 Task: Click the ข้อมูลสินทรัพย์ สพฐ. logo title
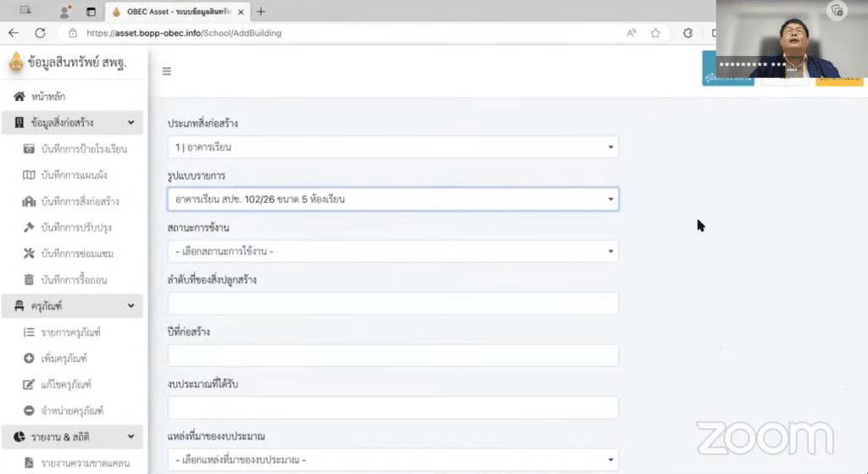[x=68, y=62]
